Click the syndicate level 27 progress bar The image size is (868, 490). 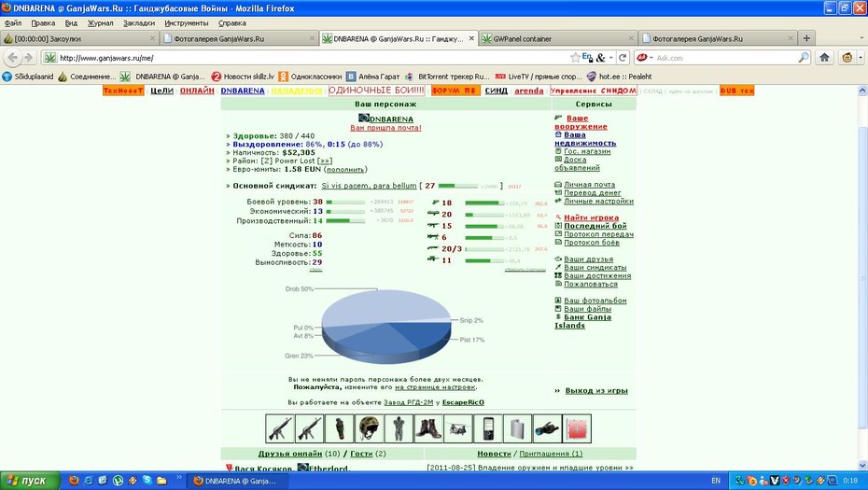458,186
